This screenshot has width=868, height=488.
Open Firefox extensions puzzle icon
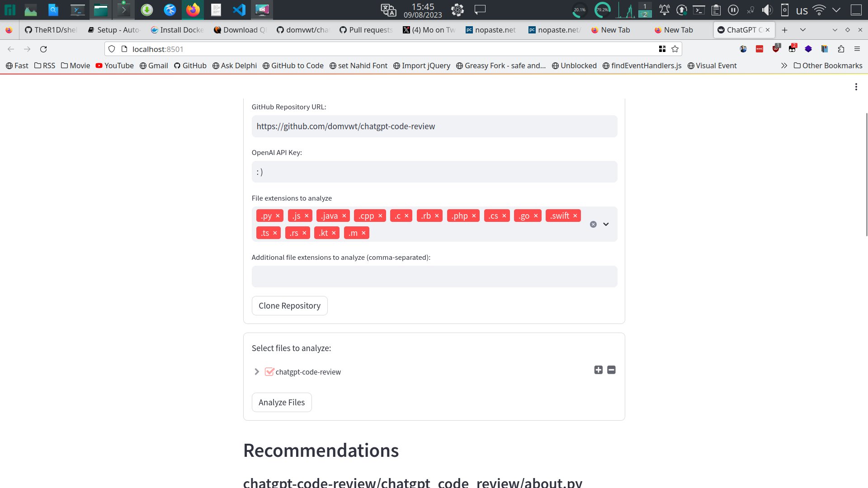tap(841, 49)
